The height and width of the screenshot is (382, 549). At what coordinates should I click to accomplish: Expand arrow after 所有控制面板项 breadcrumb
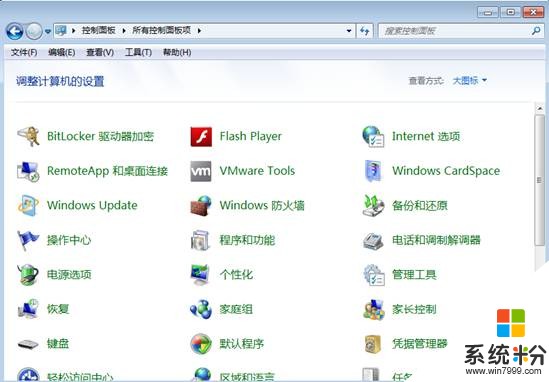point(199,31)
